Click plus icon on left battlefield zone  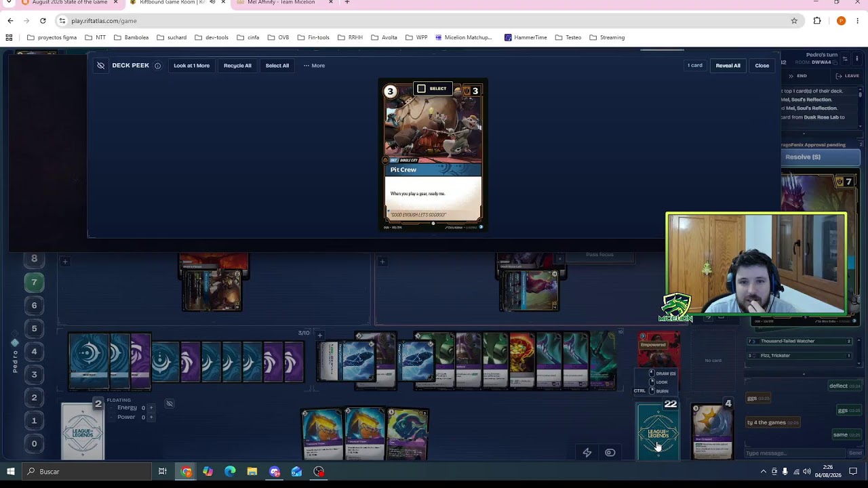coord(64,262)
